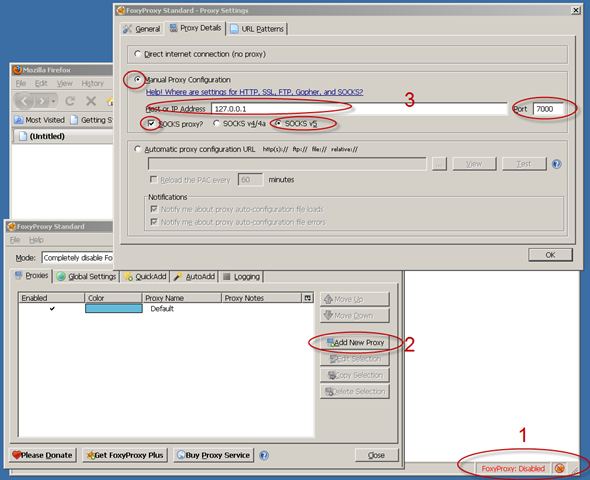
Task: Open Firefox View menu
Action: tap(64, 83)
